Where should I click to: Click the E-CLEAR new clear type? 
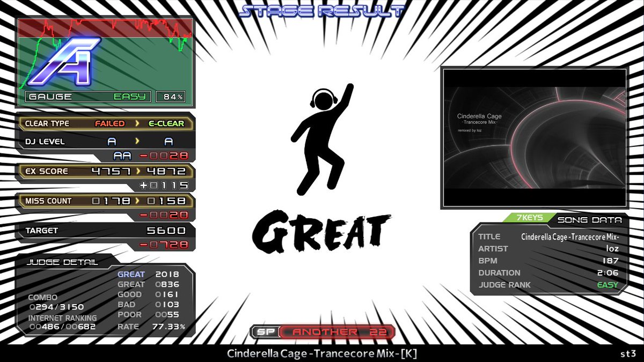coord(166,123)
